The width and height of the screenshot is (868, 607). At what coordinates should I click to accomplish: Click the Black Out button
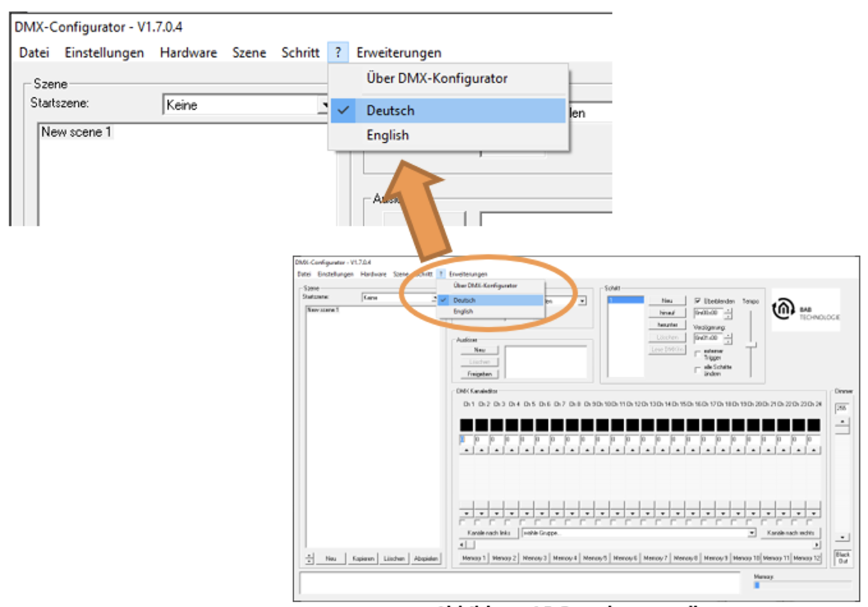pyautogui.click(x=842, y=558)
